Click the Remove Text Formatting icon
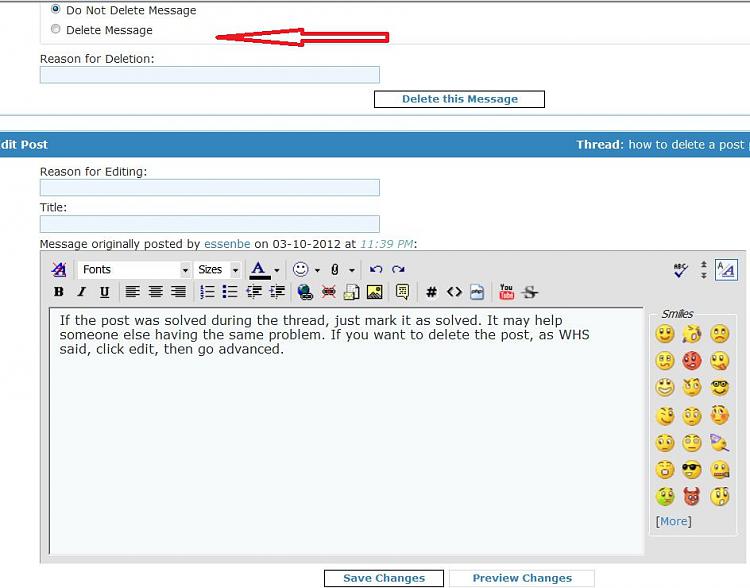Viewport: 750px width, 588px height. click(x=59, y=269)
